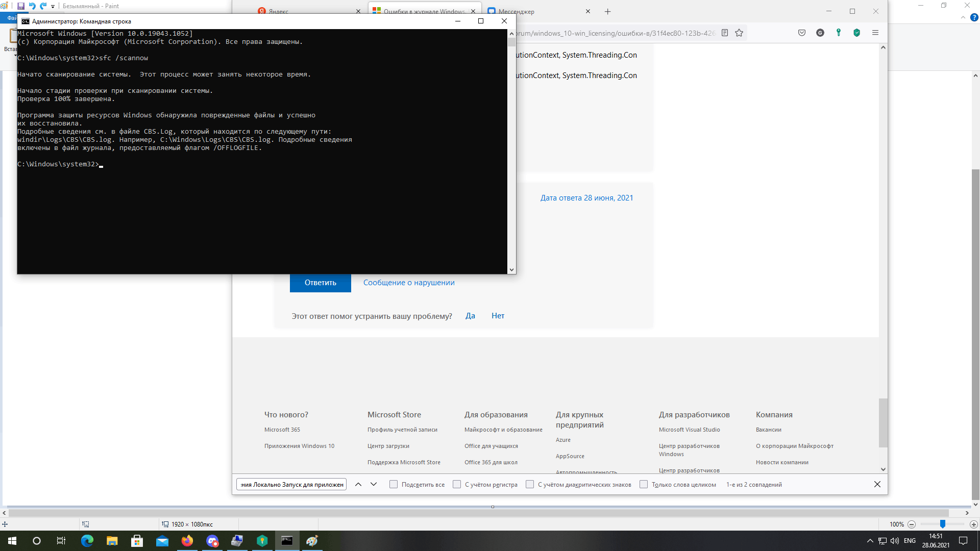Go to next find match

374,484
